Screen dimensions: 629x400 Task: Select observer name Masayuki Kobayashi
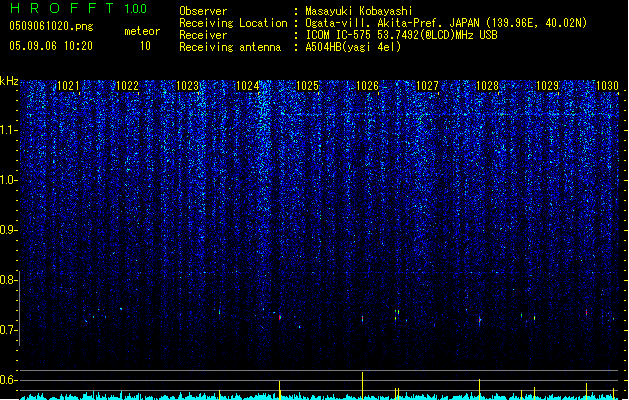click(359, 11)
